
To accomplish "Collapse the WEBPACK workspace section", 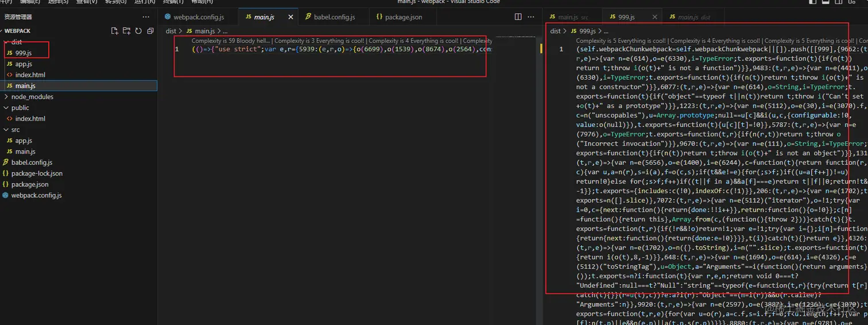I will point(79,31).
